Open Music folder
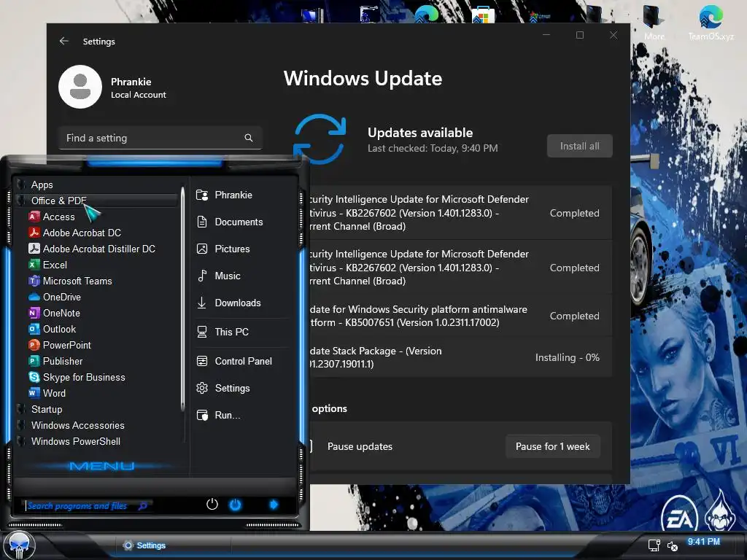 [x=219, y=276]
